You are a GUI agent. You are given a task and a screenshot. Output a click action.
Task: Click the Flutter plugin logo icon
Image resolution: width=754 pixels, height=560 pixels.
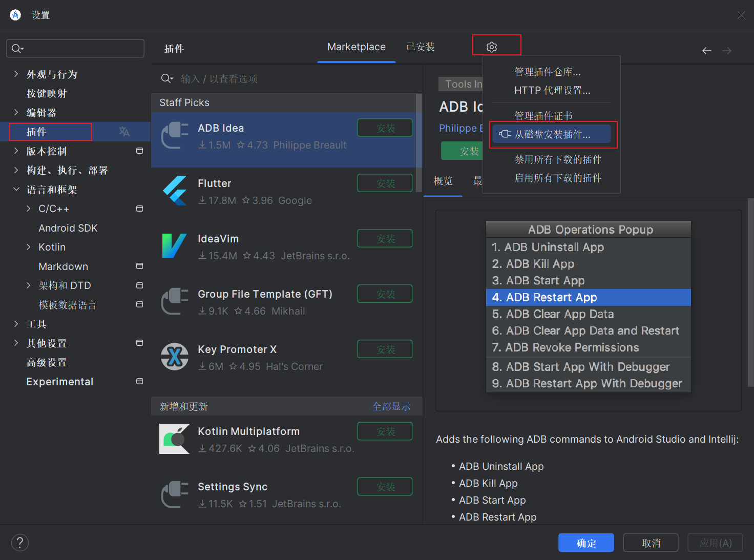pos(175,191)
